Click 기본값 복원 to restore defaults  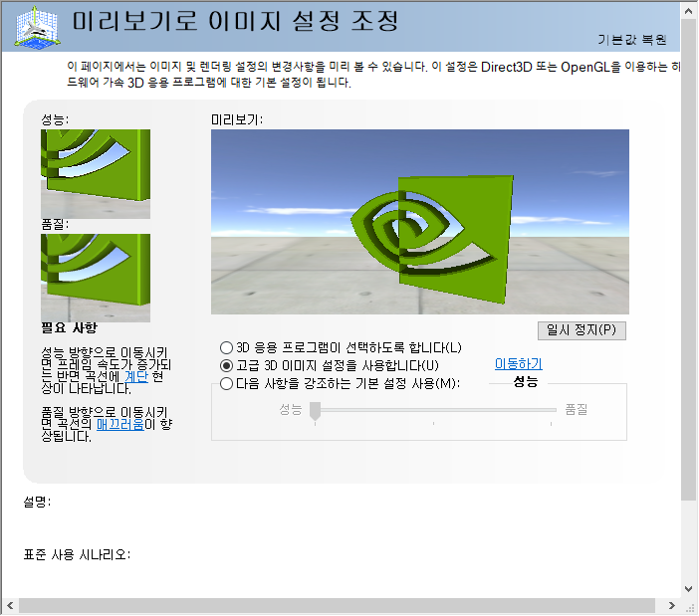(x=631, y=40)
